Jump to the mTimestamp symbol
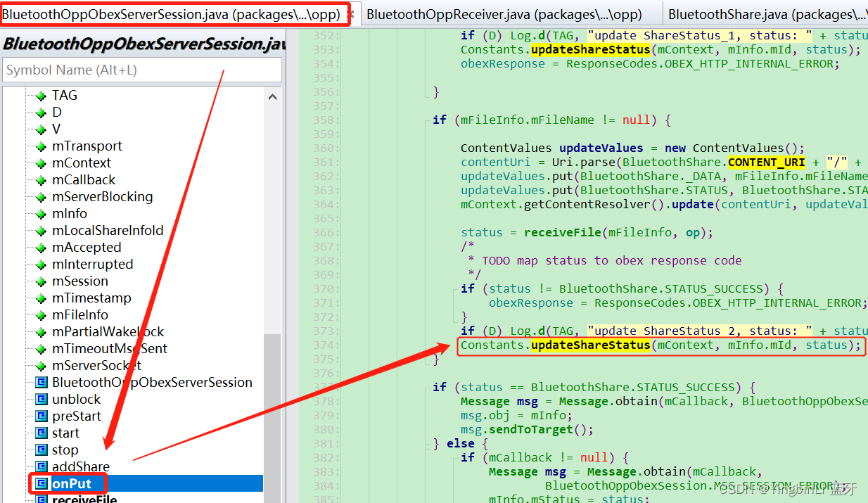The width and height of the screenshot is (868, 503). [x=91, y=298]
